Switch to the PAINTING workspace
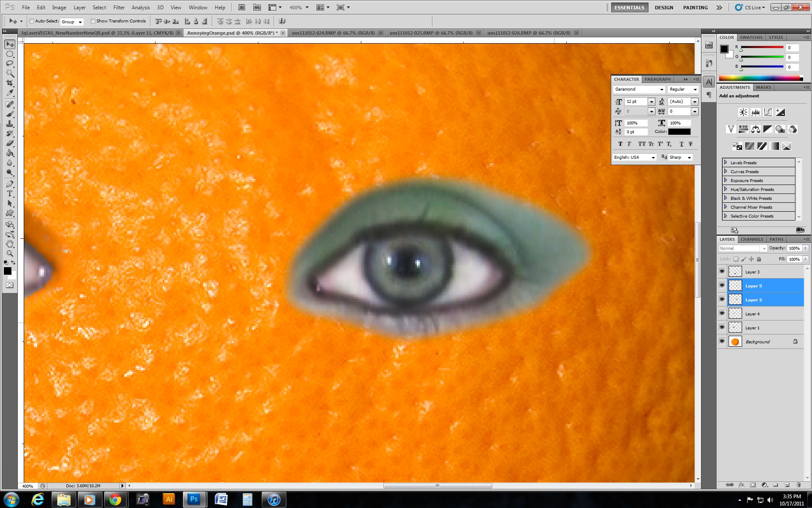The width and height of the screenshot is (812, 508). pos(695,7)
